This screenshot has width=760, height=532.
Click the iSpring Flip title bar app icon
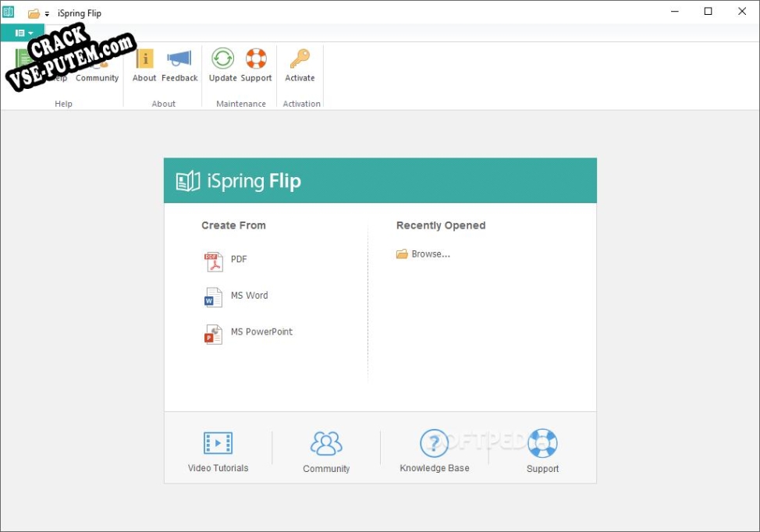(9, 12)
